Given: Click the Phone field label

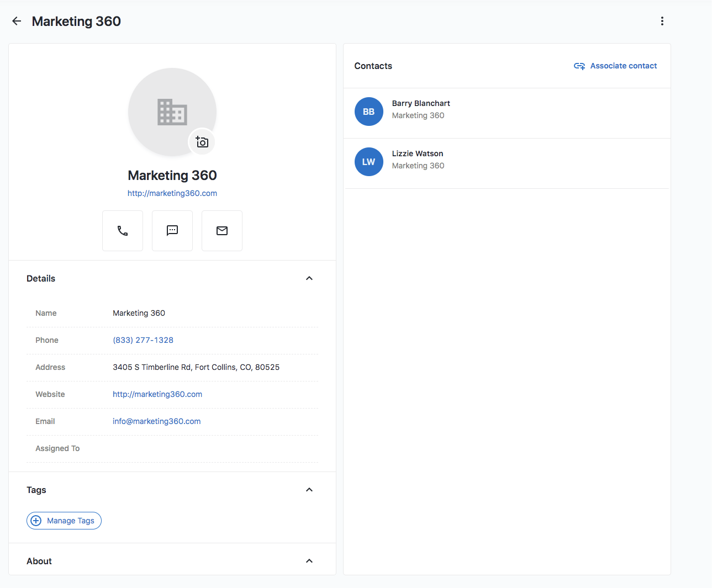Looking at the screenshot, I should click(47, 340).
